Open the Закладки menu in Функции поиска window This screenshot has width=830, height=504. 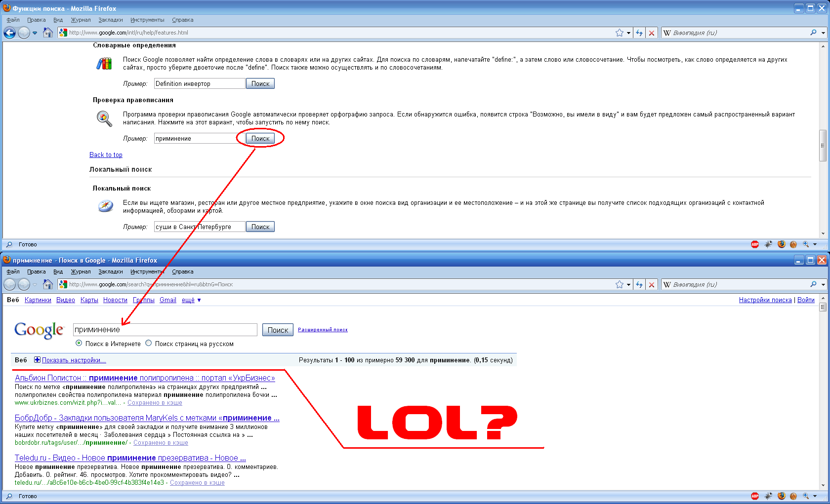pos(110,20)
